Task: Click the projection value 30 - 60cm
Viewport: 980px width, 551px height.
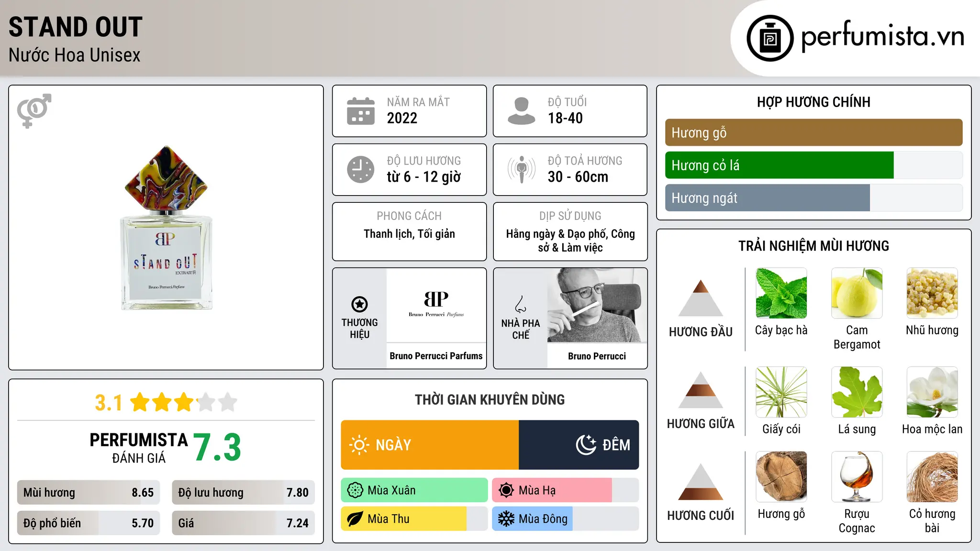Action: click(578, 177)
